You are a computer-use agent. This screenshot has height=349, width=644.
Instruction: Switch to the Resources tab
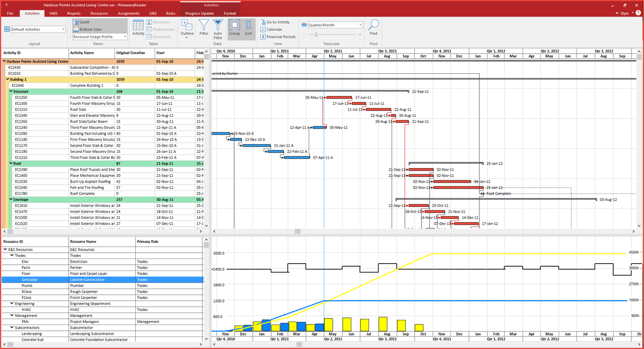(x=99, y=13)
